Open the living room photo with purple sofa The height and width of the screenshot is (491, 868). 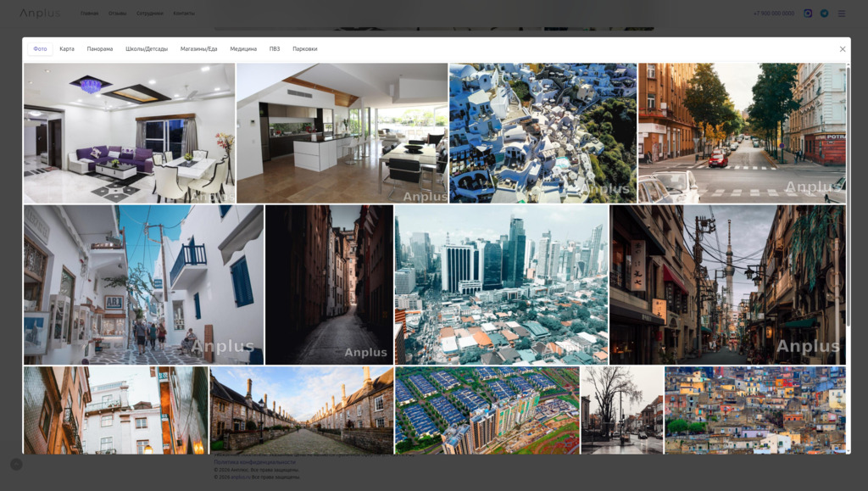click(129, 133)
